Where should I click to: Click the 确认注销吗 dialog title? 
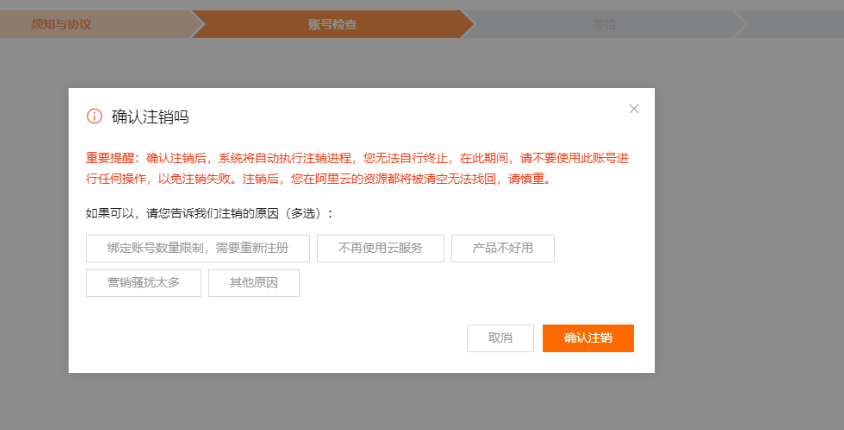point(150,117)
